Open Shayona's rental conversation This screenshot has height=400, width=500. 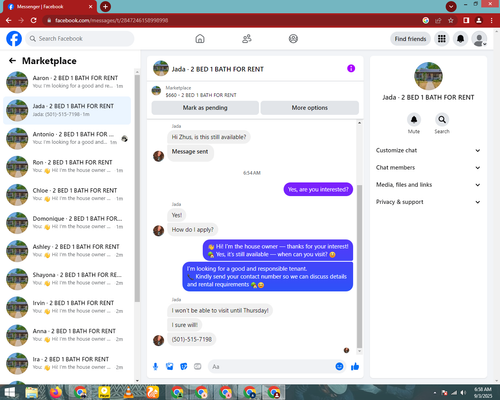tap(67, 279)
